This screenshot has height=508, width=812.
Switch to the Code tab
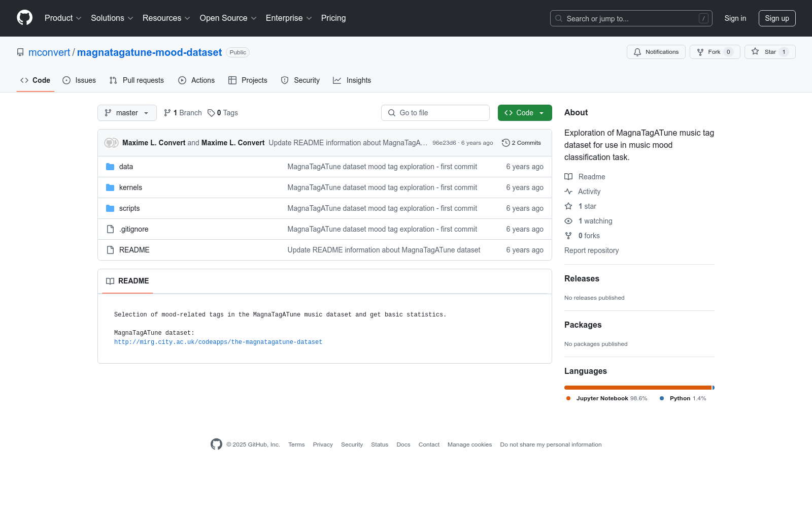36,80
